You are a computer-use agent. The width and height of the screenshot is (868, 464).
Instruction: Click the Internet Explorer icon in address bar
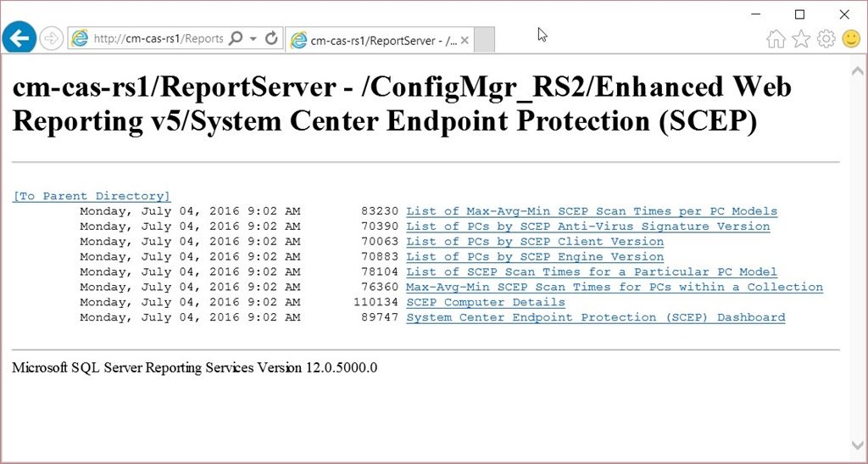coord(80,38)
